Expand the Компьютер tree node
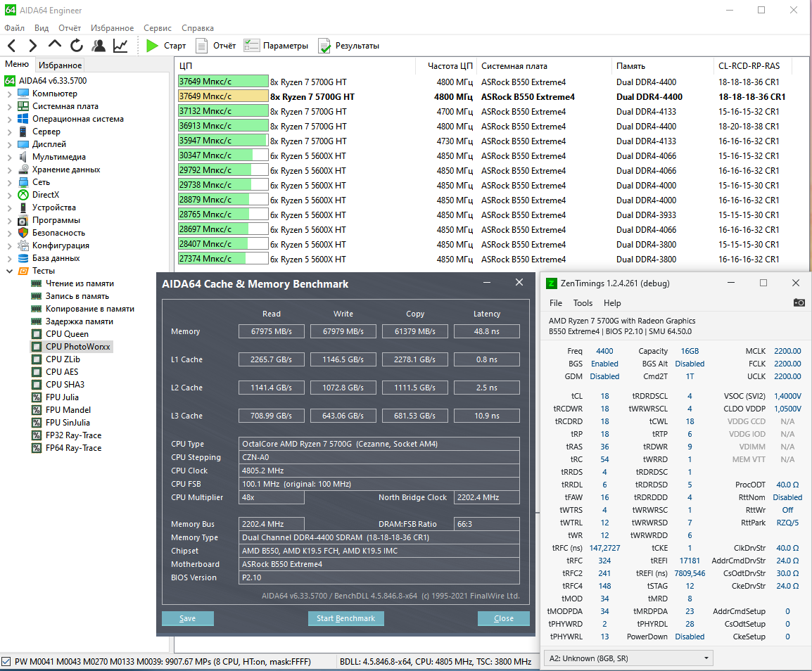This screenshot has width=812, height=671. click(9, 94)
